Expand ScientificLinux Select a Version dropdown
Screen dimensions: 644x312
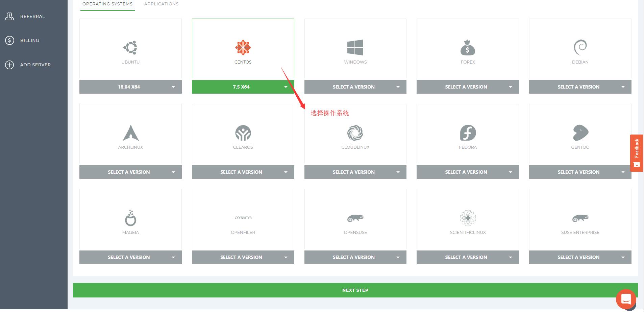468,257
